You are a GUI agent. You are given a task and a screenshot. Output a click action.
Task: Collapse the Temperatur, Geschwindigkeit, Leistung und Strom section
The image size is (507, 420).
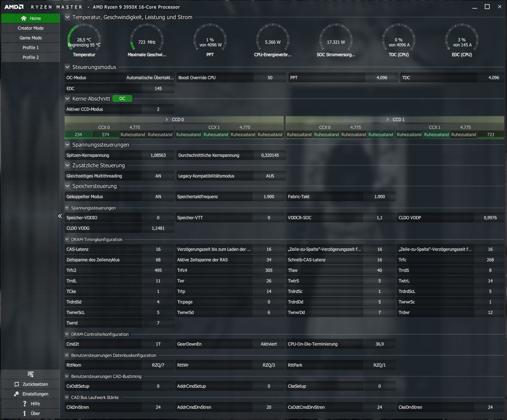point(67,17)
